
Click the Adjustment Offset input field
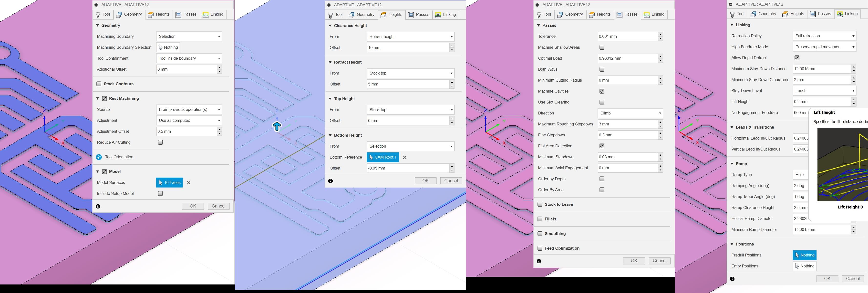pyautogui.click(x=186, y=132)
